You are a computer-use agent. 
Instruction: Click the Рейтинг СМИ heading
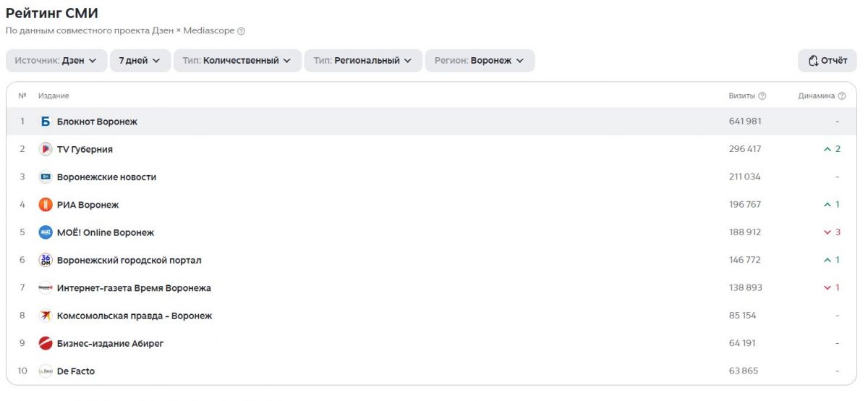click(52, 12)
